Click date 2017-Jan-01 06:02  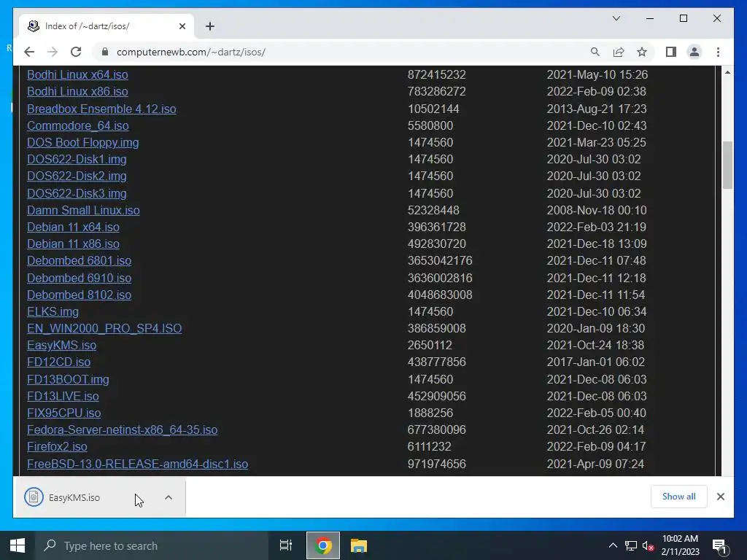595,362
